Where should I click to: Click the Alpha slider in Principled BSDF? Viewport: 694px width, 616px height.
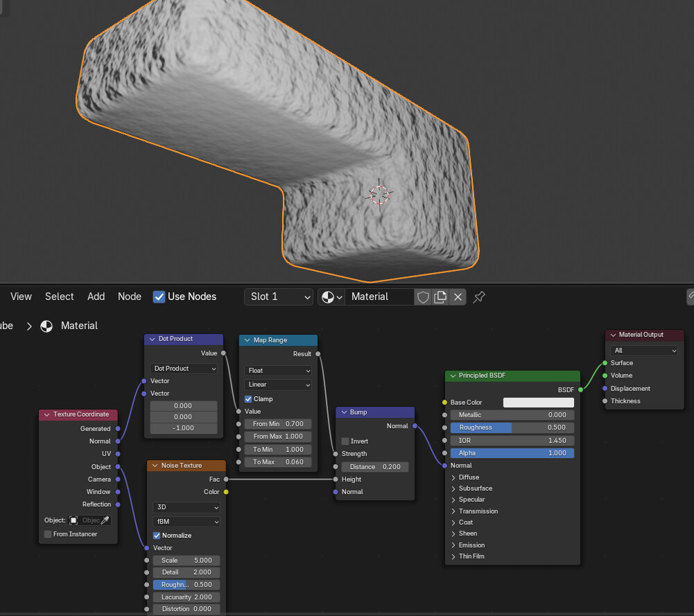(512, 453)
